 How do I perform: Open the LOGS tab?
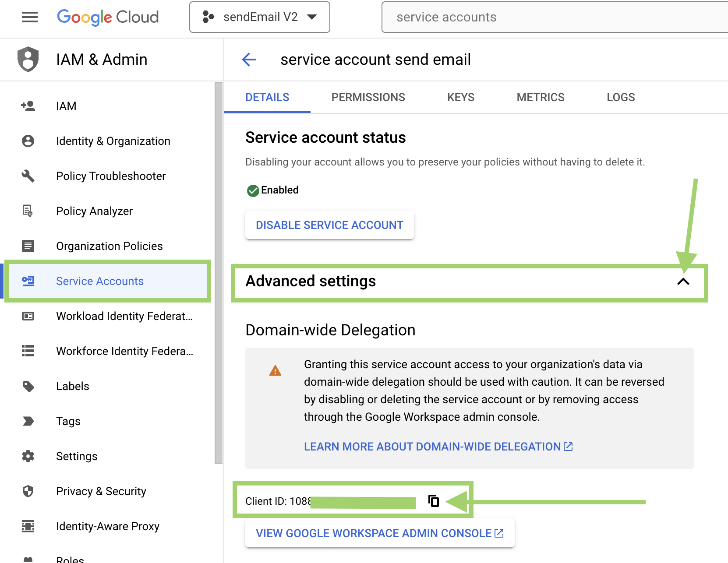pos(621,97)
